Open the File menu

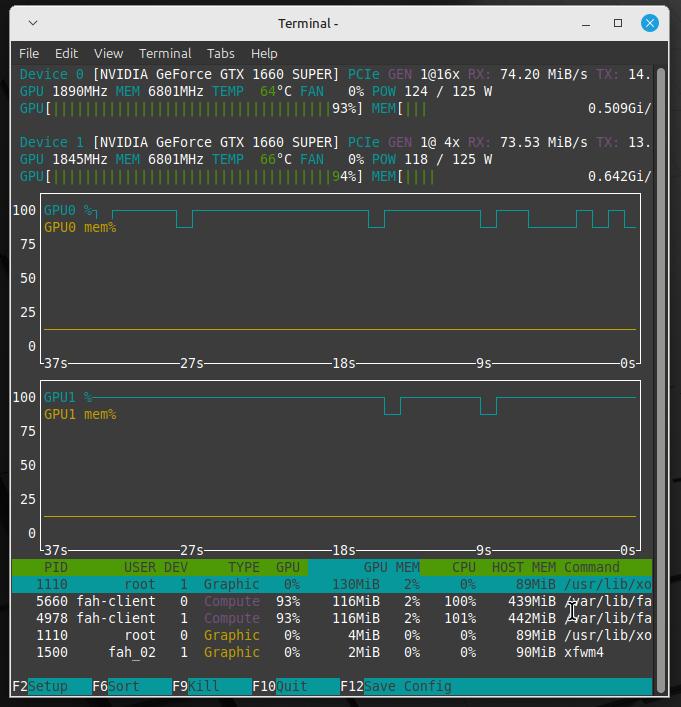tap(29, 53)
